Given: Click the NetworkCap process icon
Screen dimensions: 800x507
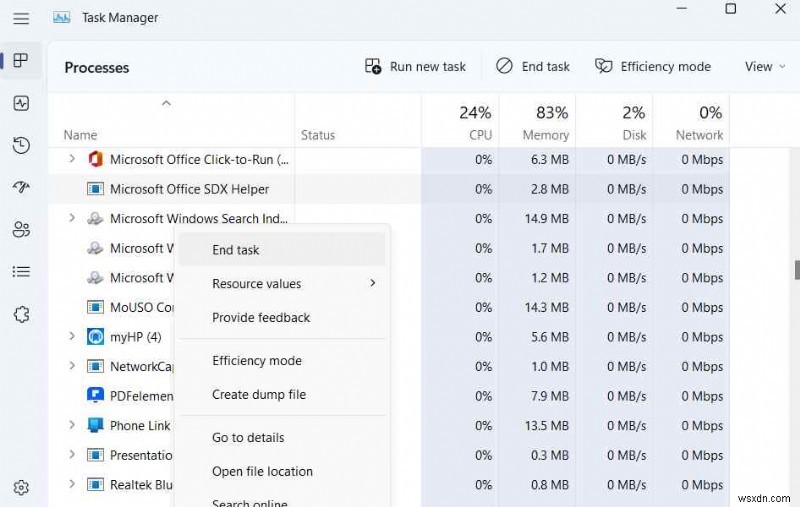Looking at the screenshot, I should [95, 366].
